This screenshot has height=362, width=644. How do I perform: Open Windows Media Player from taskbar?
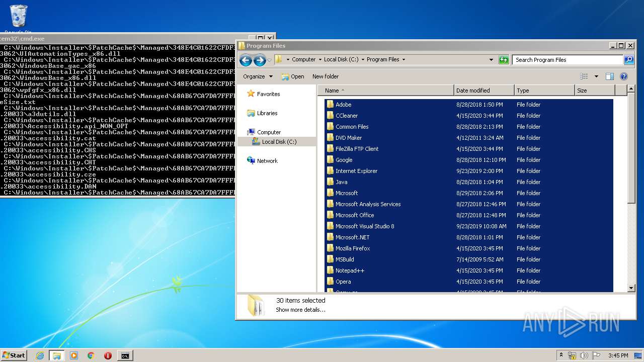74,355
